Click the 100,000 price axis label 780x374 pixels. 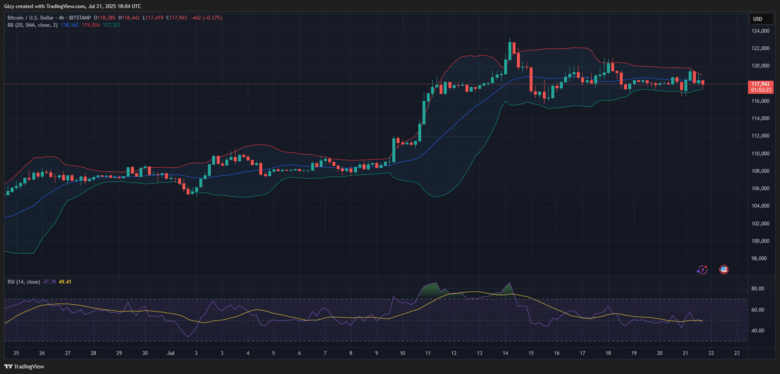pos(761,242)
